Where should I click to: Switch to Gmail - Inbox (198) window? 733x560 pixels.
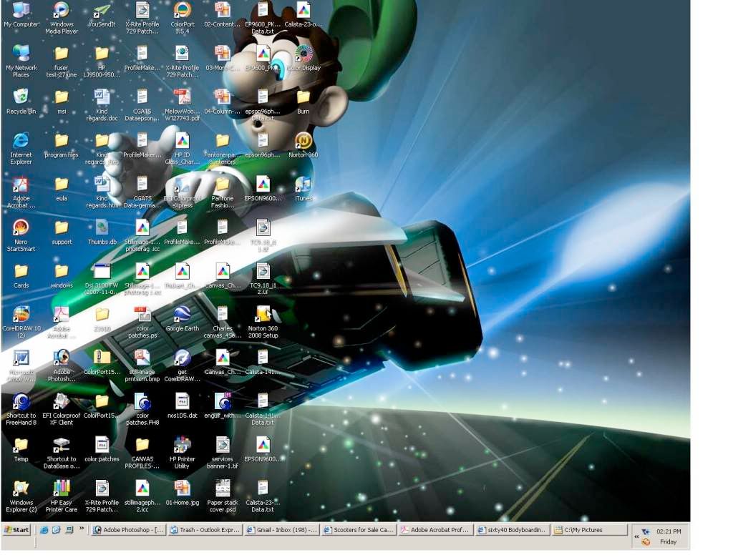click(x=282, y=530)
